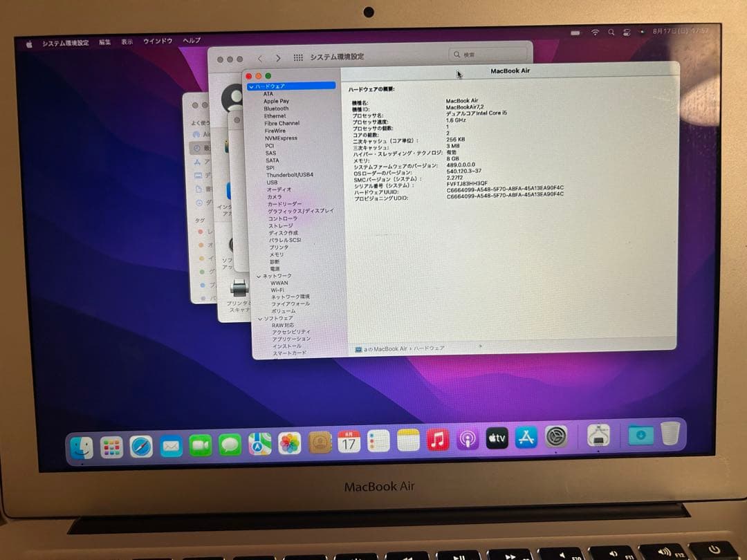Click the Show All grid icon in System Preferences toolbar

298,58
